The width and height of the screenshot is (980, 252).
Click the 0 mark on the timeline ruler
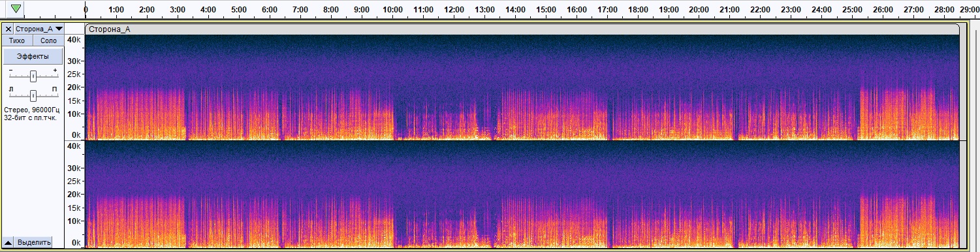tap(86, 10)
